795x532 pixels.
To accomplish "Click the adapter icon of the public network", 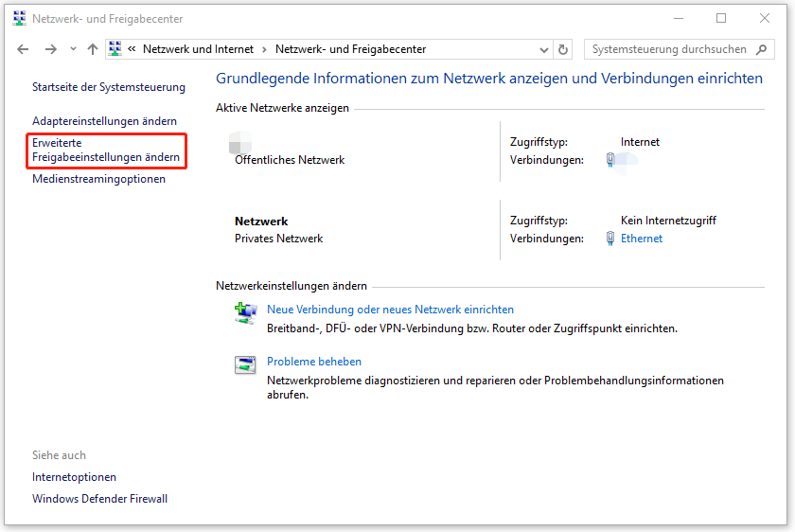I will (x=610, y=160).
